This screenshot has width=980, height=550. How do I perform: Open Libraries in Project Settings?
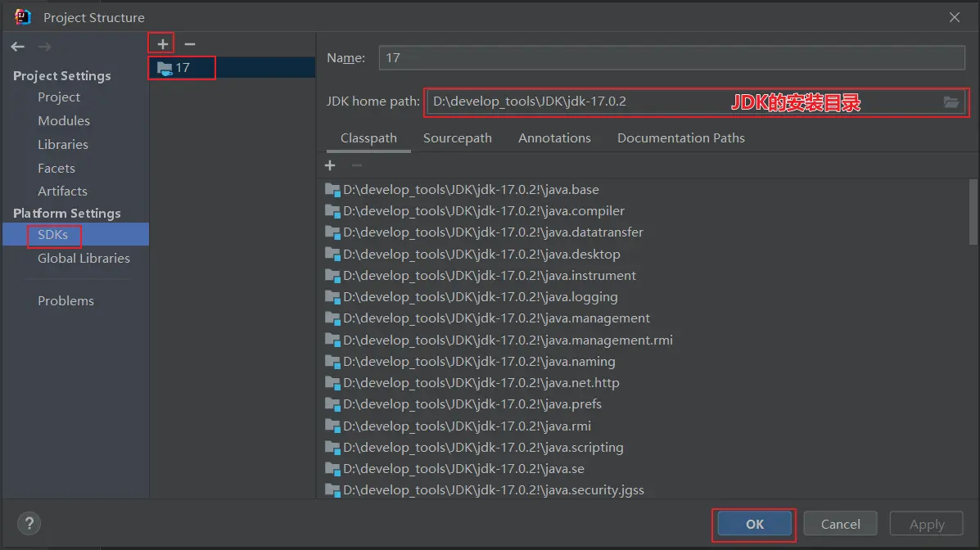click(63, 144)
